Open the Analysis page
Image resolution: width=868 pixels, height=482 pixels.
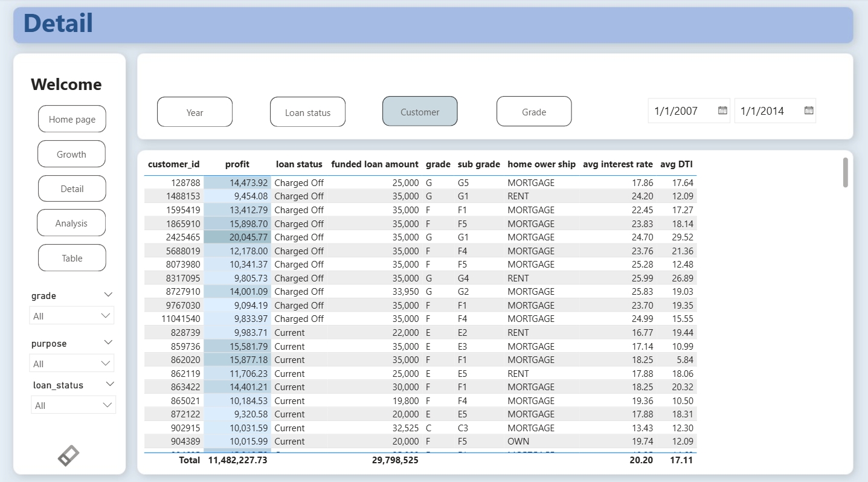(71, 223)
